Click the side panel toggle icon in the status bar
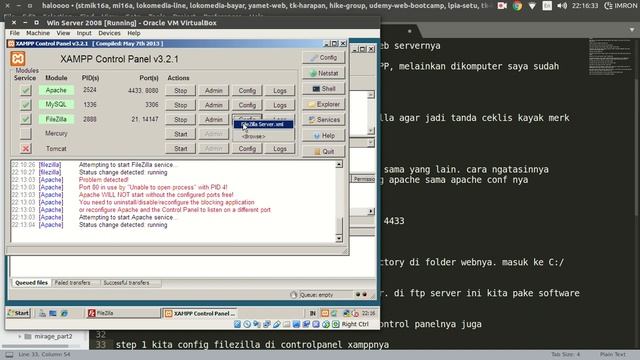The height and width of the screenshot is (360, 640). 9,355
